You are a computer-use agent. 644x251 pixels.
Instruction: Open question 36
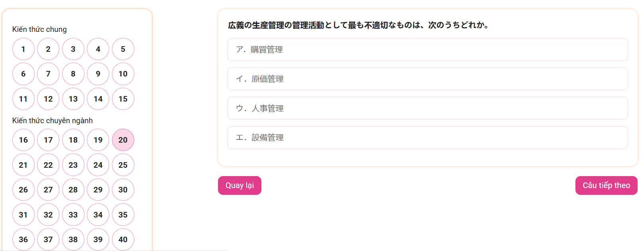tap(24, 239)
